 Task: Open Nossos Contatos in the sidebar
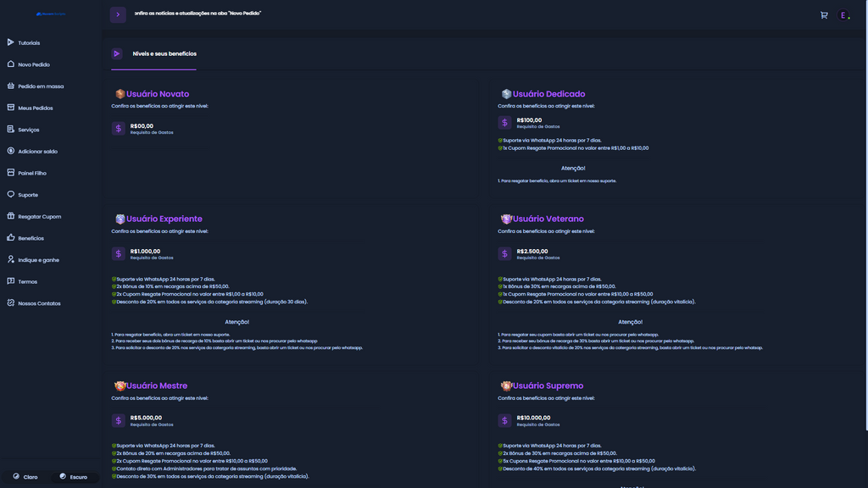(39, 303)
